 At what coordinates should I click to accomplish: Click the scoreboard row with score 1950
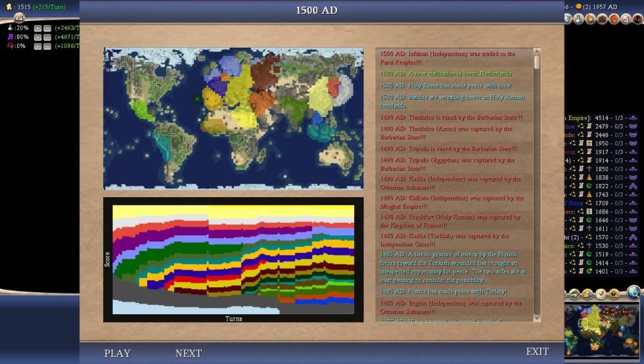[x=602, y=144]
